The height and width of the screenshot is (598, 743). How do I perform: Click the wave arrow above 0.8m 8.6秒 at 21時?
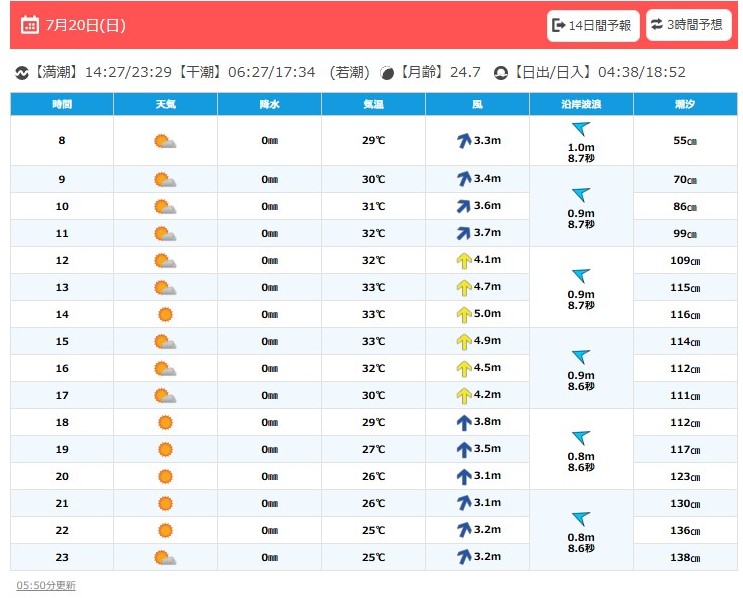coord(581,518)
